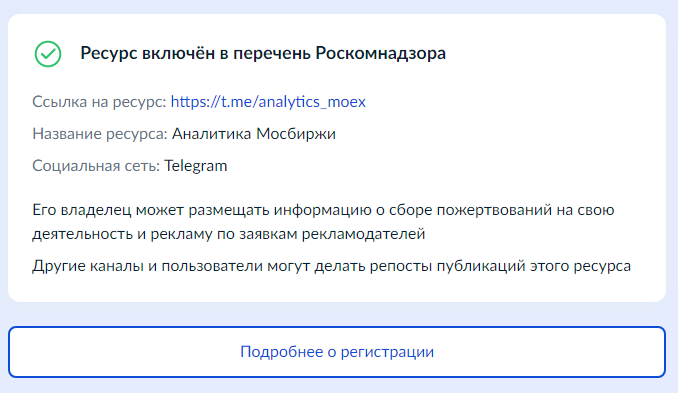Select the Аналитика resource name word
678x393 pixels.
tap(211, 134)
